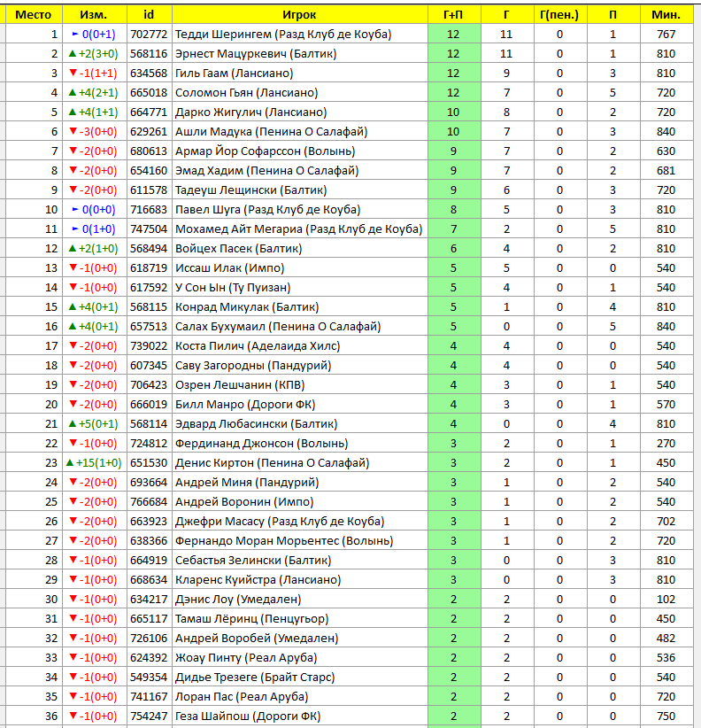This screenshot has height=728, width=701.
Task: Click Саву Загородны (Пандурий) cell
Action: pyautogui.click(x=300, y=366)
